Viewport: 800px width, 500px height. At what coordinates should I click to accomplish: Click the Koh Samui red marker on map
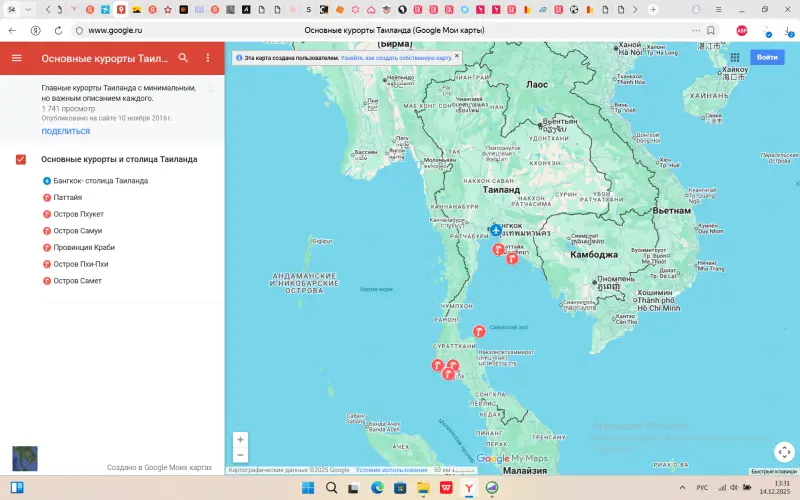coord(479,331)
